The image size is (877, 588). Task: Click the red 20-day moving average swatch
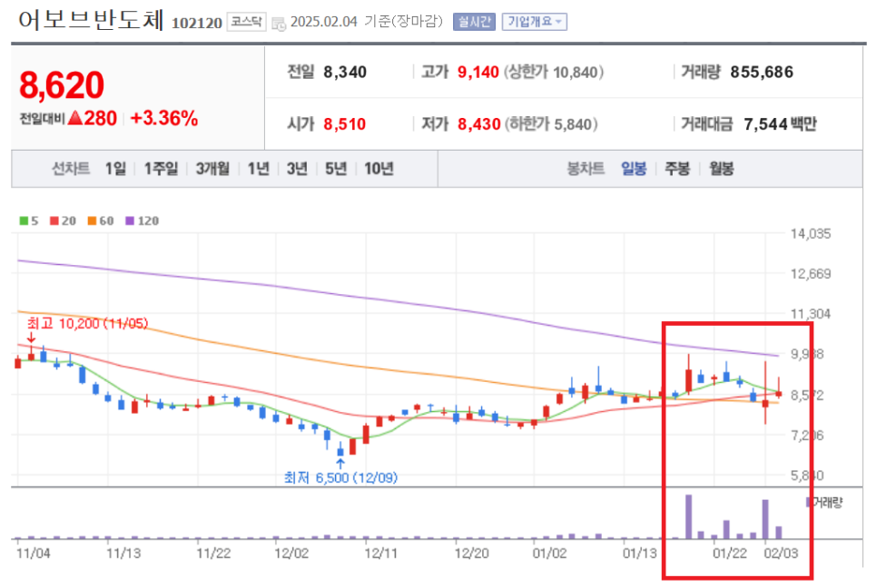(x=54, y=220)
